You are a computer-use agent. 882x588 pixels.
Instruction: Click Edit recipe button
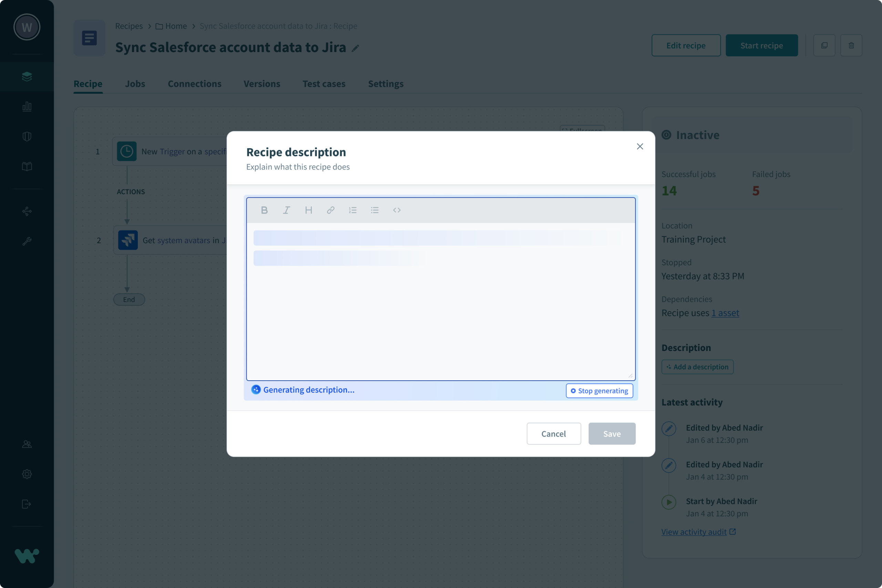tap(686, 45)
